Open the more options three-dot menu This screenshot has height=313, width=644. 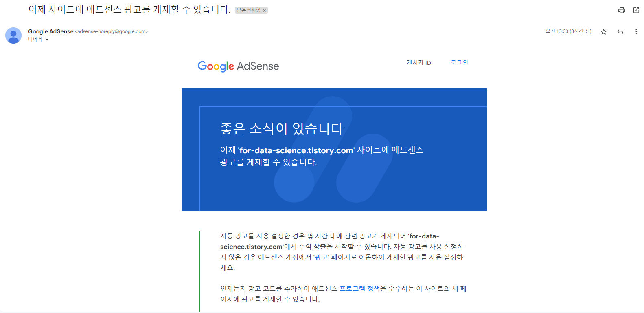[636, 31]
